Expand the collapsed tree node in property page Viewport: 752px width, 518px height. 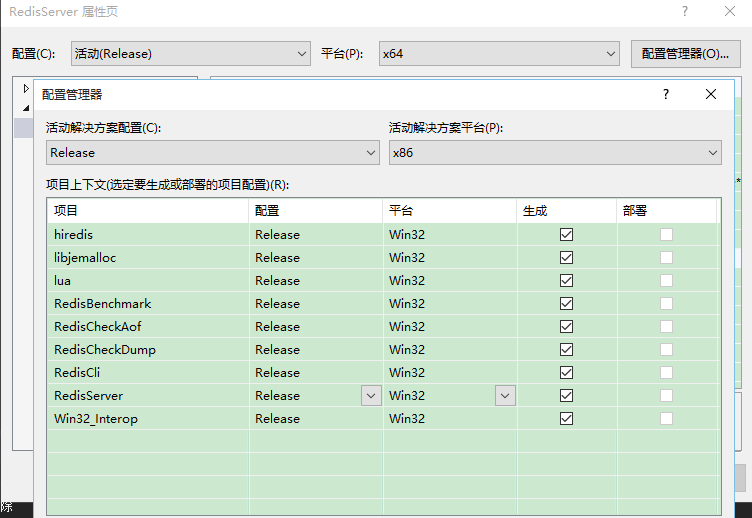point(26,88)
